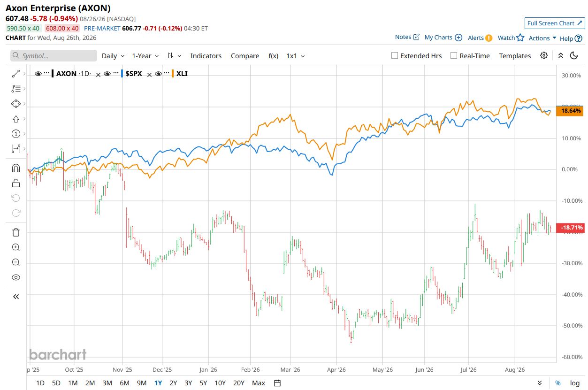Open the 1x1 grid layout dropdown
The height and width of the screenshot is (390, 588).
(x=296, y=56)
